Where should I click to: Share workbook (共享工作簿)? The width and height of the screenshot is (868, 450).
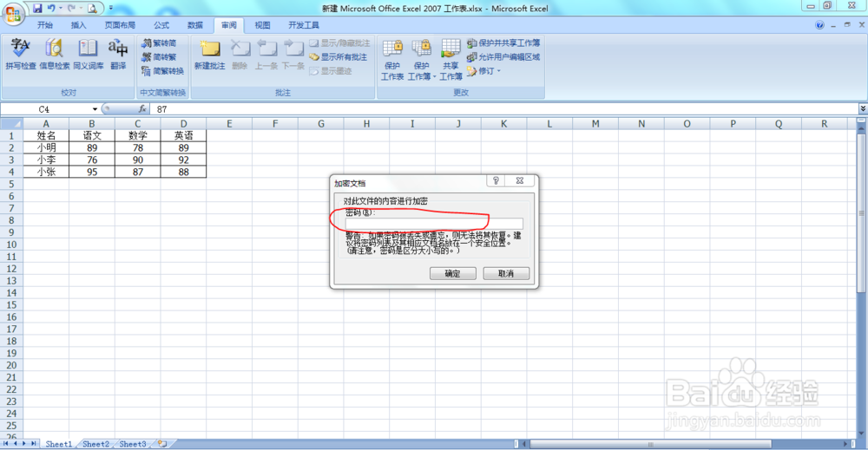pyautogui.click(x=450, y=60)
